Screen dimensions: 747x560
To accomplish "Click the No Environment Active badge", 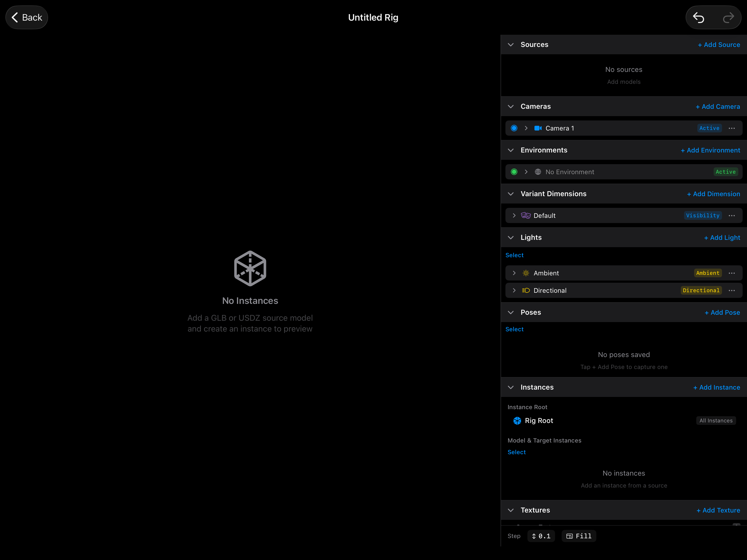I will coord(725,172).
